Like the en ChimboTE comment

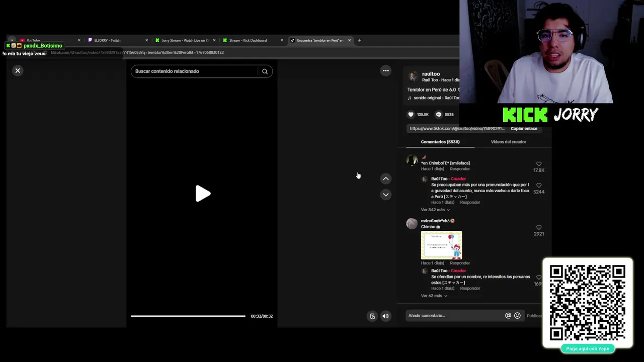click(539, 164)
